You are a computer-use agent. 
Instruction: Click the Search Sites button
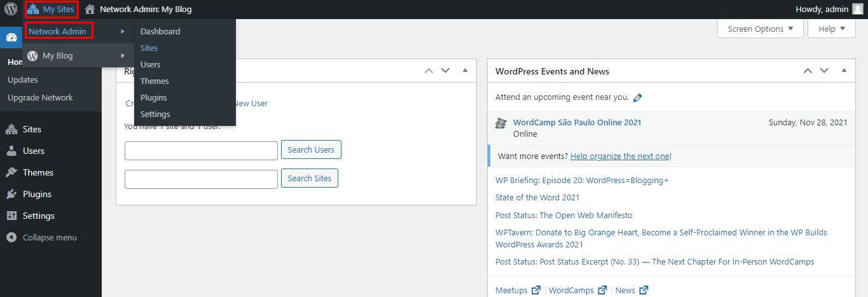(x=310, y=179)
